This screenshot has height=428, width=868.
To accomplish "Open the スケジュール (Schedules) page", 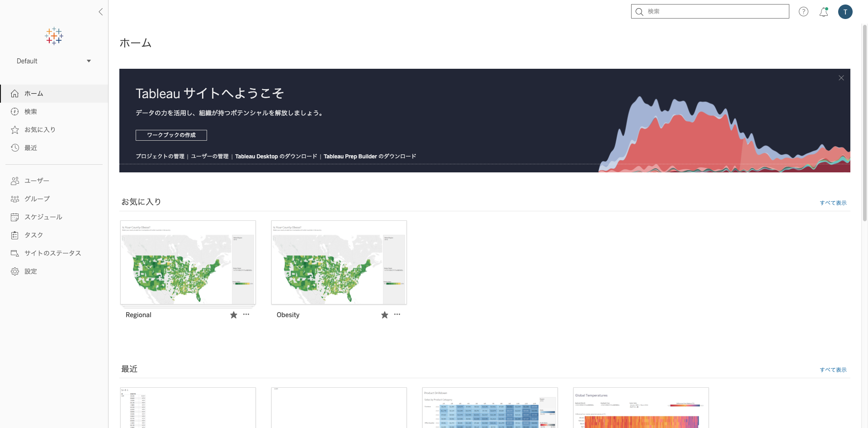I will tap(43, 217).
